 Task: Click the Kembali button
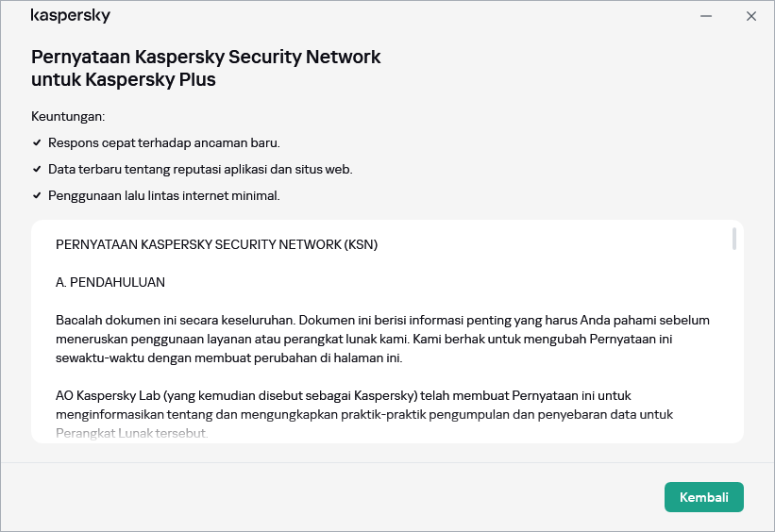pyautogui.click(x=703, y=497)
